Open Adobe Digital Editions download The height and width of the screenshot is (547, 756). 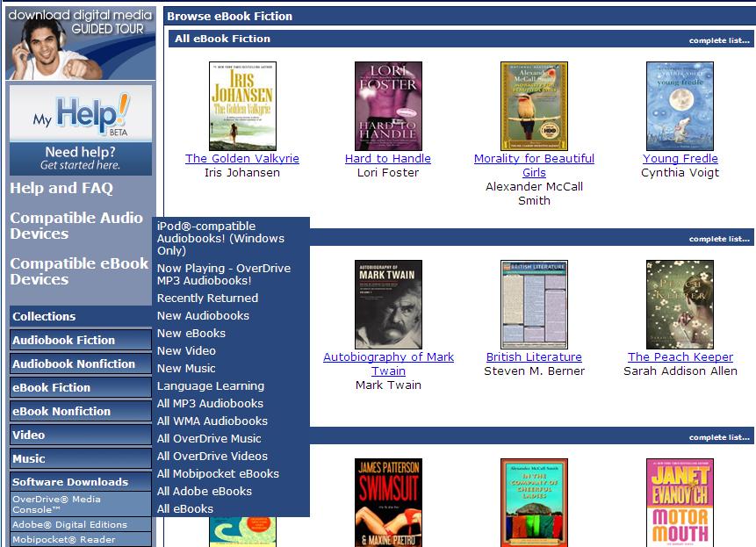point(81,524)
